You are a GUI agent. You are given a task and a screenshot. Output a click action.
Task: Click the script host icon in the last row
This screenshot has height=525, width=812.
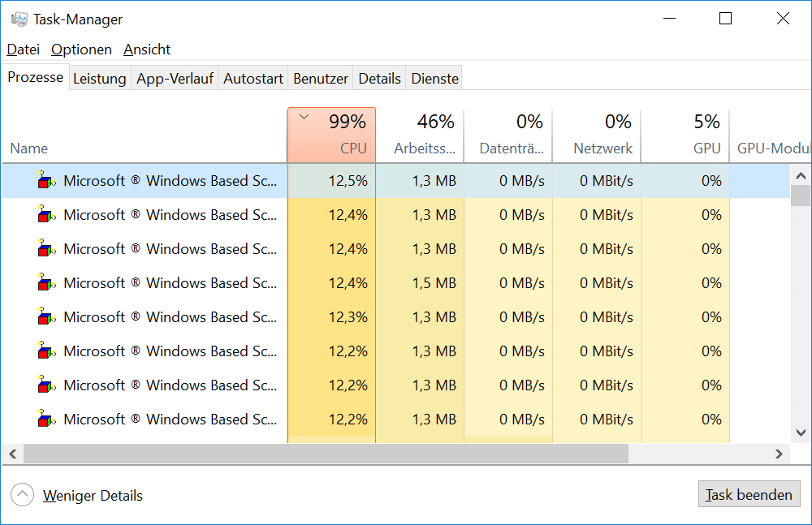[47, 420]
